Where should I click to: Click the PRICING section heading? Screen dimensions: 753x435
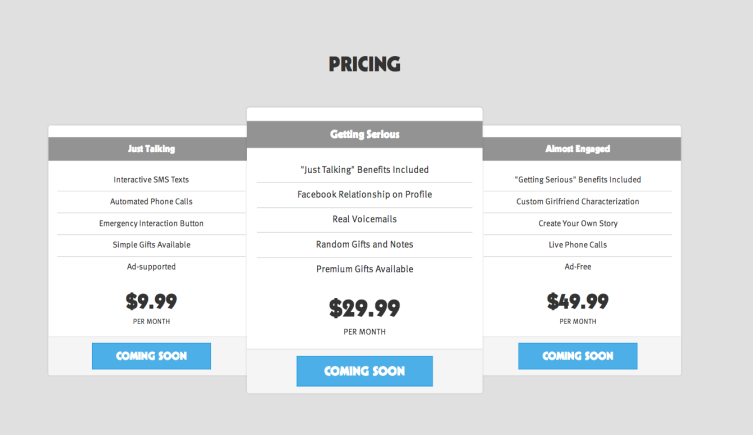click(364, 64)
